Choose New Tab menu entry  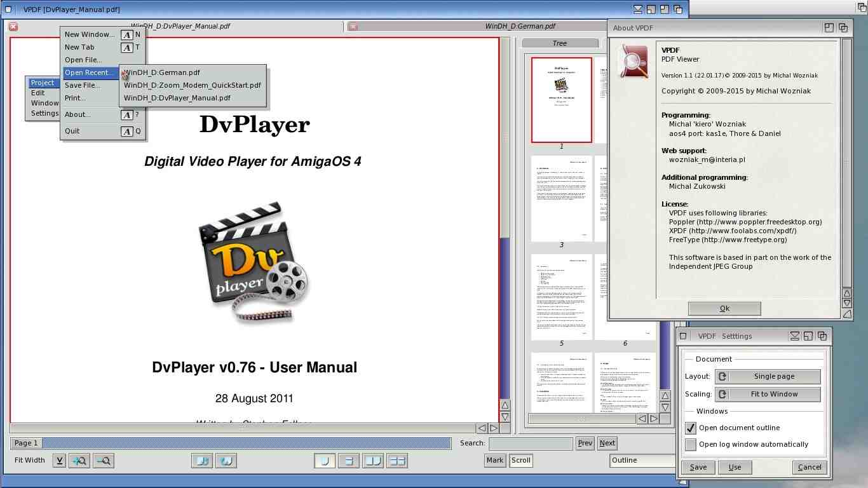point(103,47)
